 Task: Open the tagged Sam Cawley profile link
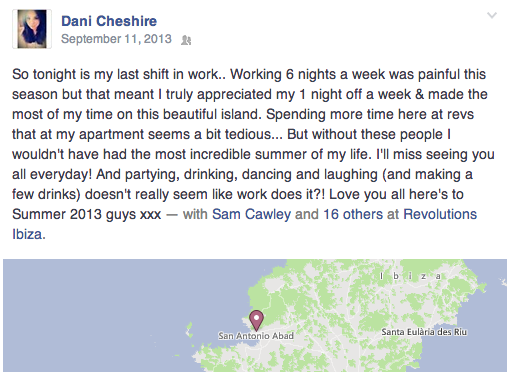pos(252,214)
